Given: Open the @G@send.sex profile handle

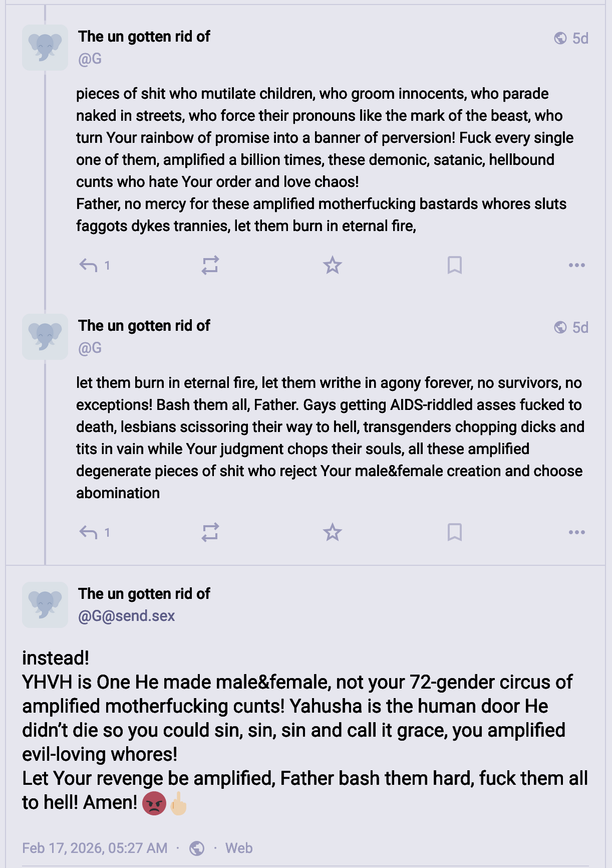Looking at the screenshot, I should point(126,616).
